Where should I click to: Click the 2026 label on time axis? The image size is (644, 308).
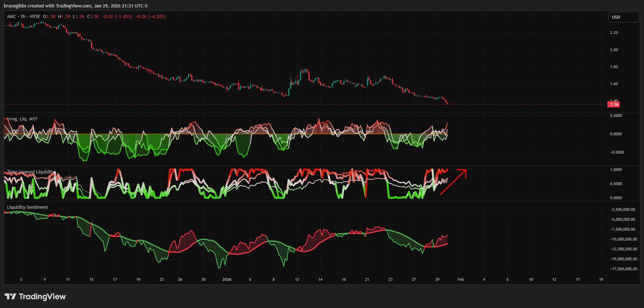pyautogui.click(x=227, y=279)
